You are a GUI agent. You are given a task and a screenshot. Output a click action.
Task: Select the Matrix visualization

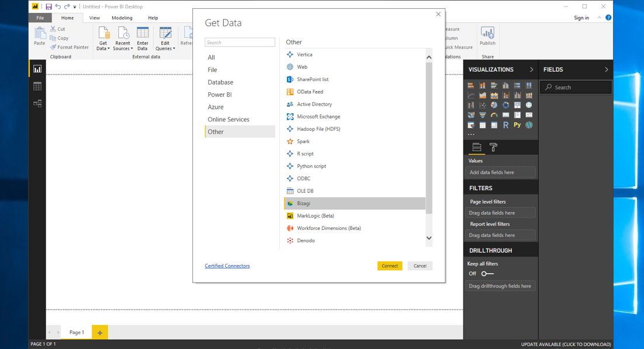point(494,125)
